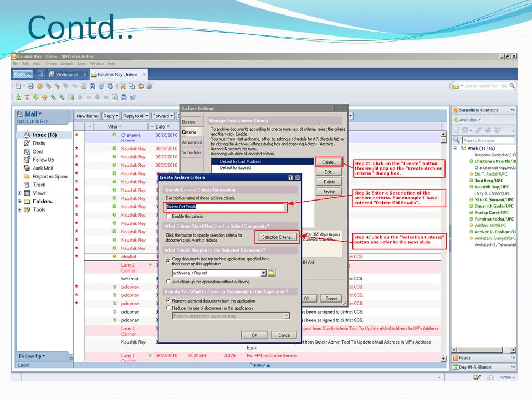The height and width of the screenshot is (399, 532).
Task: Expand the Folders tree node
Action: [x=19, y=202]
